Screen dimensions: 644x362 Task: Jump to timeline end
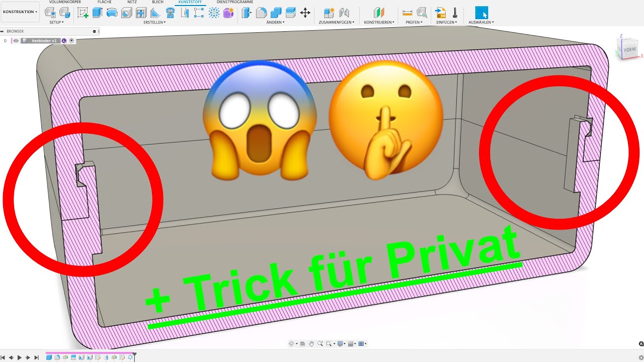pos(36,357)
